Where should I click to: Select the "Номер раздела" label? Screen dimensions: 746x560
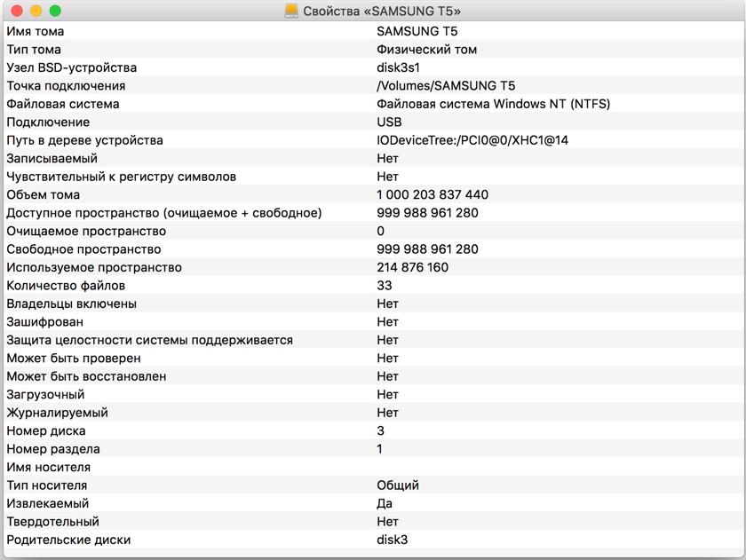point(53,449)
